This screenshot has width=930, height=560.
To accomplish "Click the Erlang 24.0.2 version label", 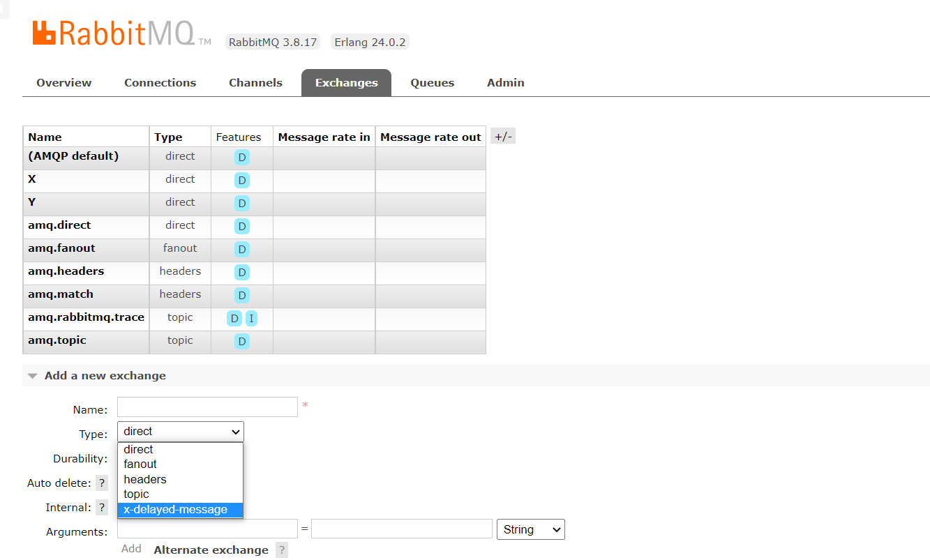I will tap(370, 42).
